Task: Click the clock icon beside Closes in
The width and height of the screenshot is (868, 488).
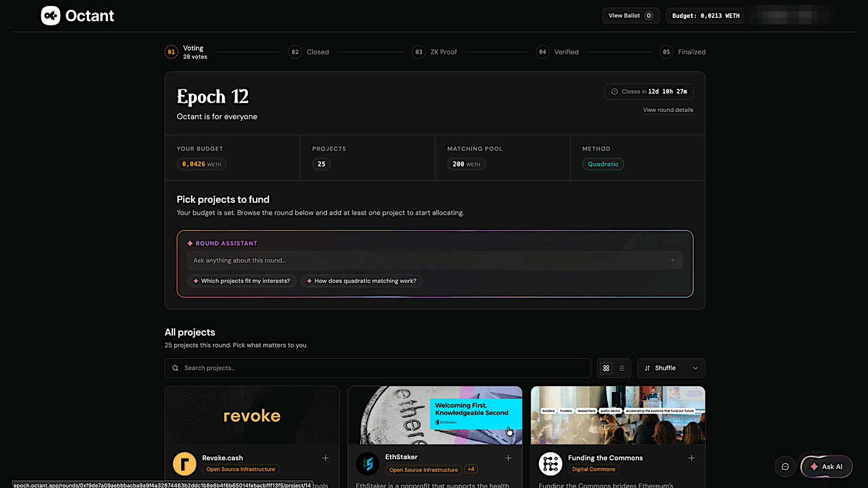Action: tap(615, 92)
